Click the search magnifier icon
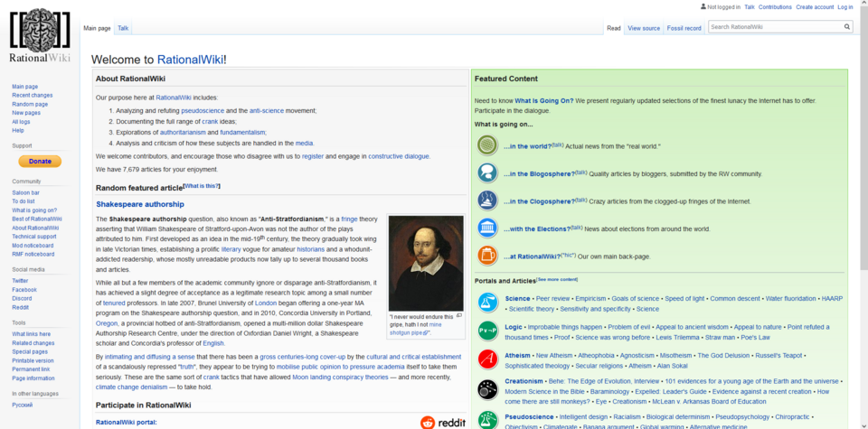 click(847, 27)
